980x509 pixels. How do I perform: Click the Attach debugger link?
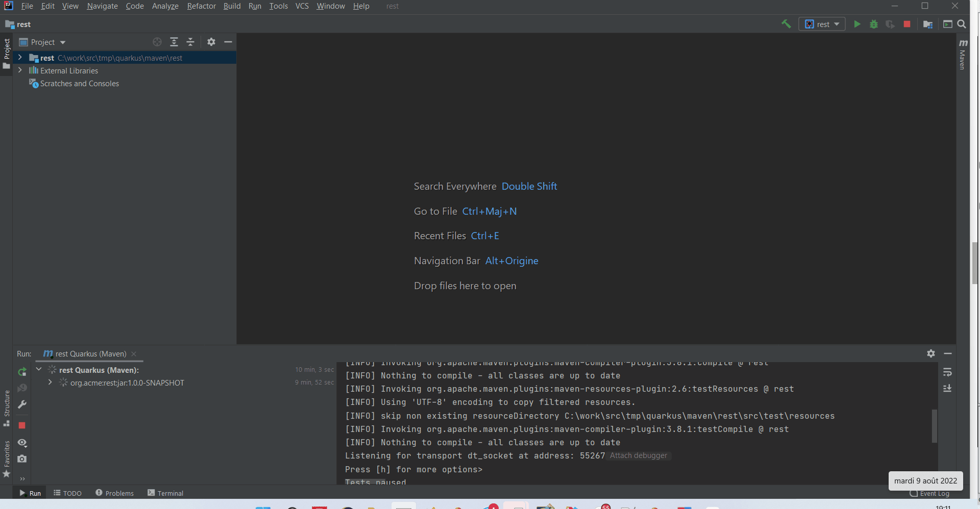click(x=638, y=455)
